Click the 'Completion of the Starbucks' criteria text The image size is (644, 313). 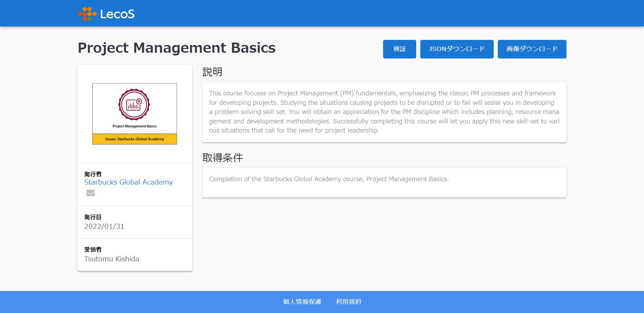click(x=329, y=179)
